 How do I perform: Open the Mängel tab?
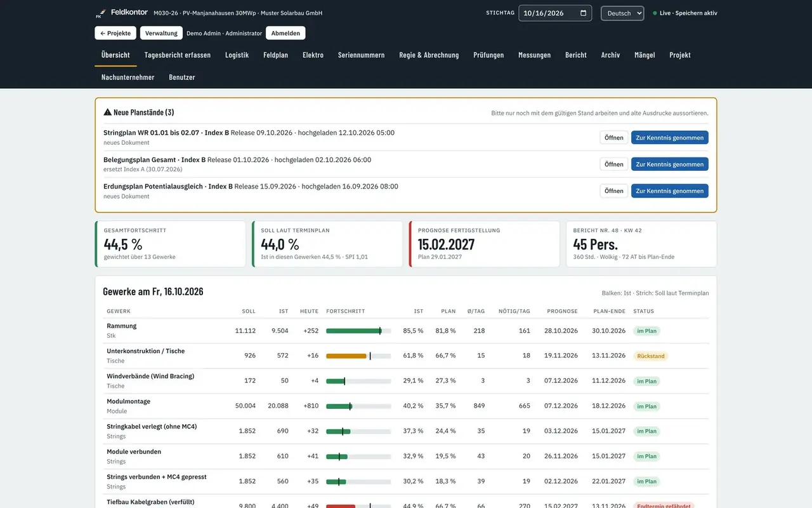(645, 55)
